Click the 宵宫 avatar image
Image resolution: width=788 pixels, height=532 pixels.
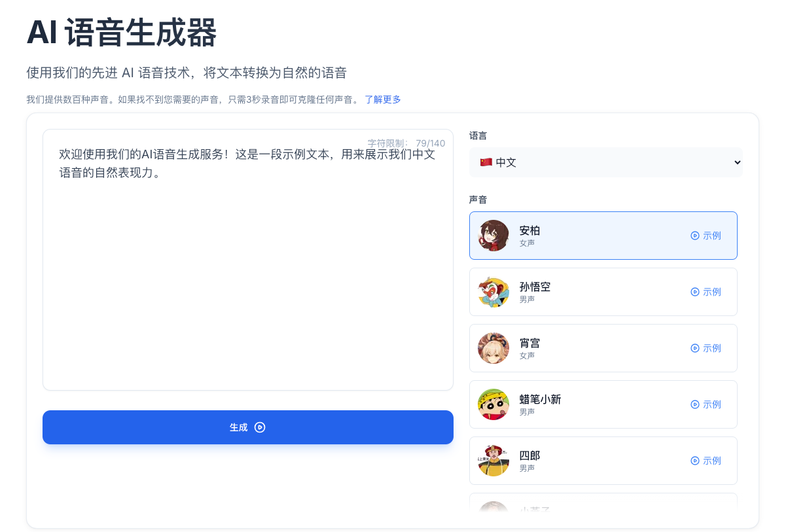pyautogui.click(x=493, y=348)
